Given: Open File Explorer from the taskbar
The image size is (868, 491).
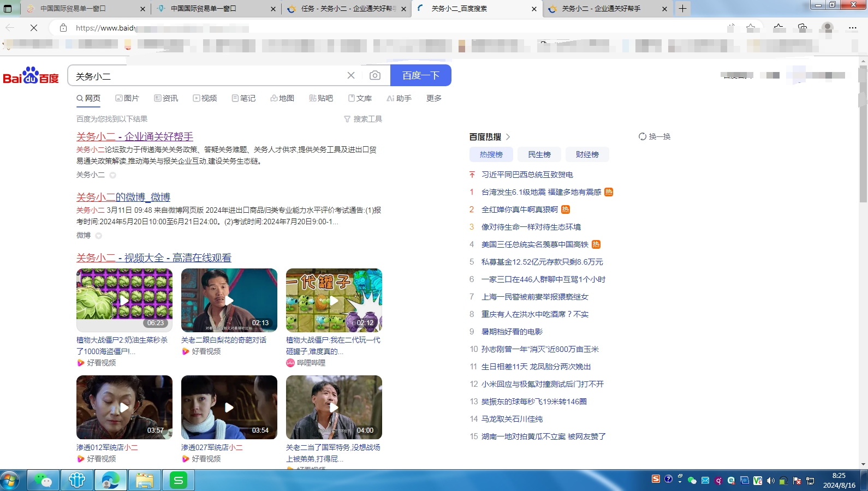Looking at the screenshot, I should (145, 480).
